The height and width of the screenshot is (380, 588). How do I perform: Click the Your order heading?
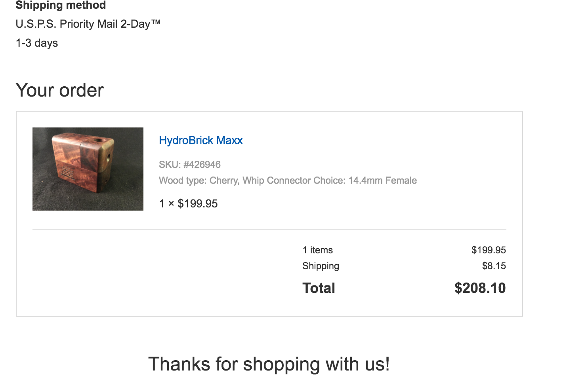pyautogui.click(x=60, y=90)
